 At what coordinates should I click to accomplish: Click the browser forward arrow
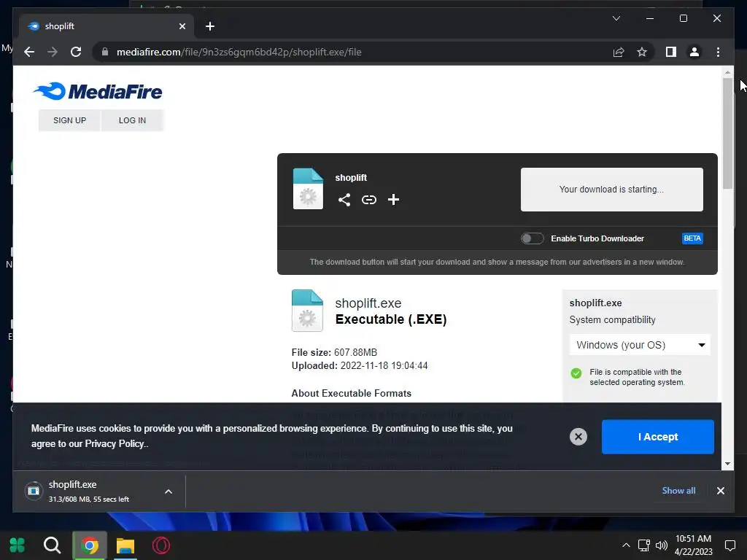[53, 52]
